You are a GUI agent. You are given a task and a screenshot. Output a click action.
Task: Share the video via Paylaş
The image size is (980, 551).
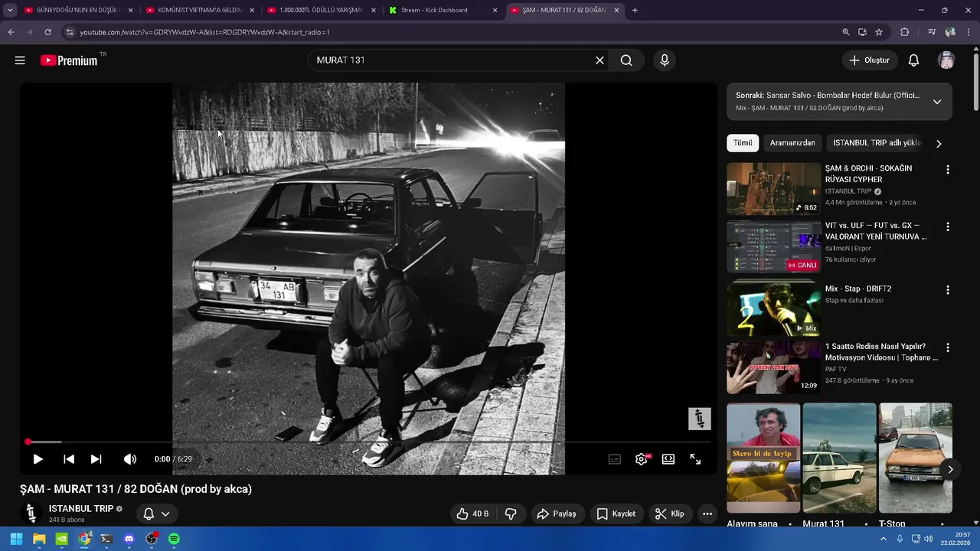(557, 514)
